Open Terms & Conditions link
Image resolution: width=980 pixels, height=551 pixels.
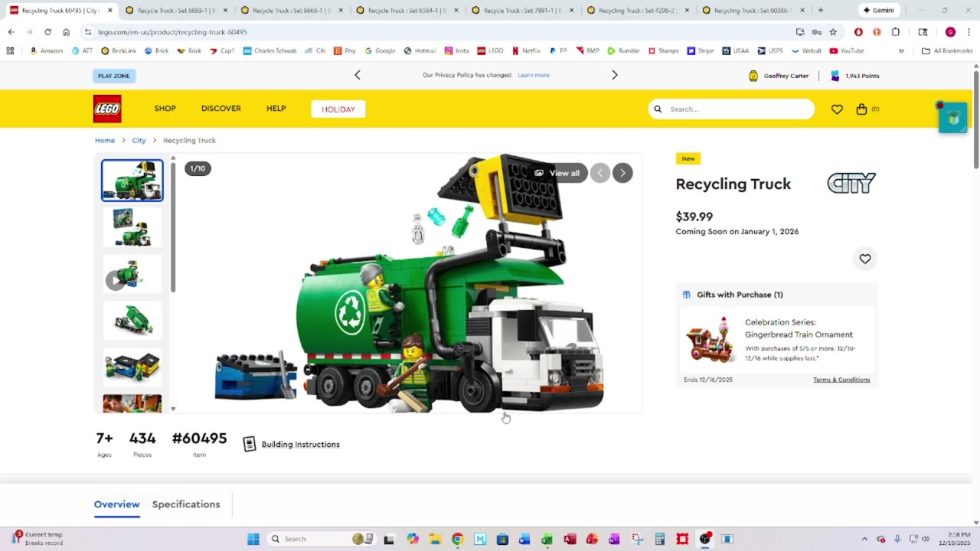(841, 380)
